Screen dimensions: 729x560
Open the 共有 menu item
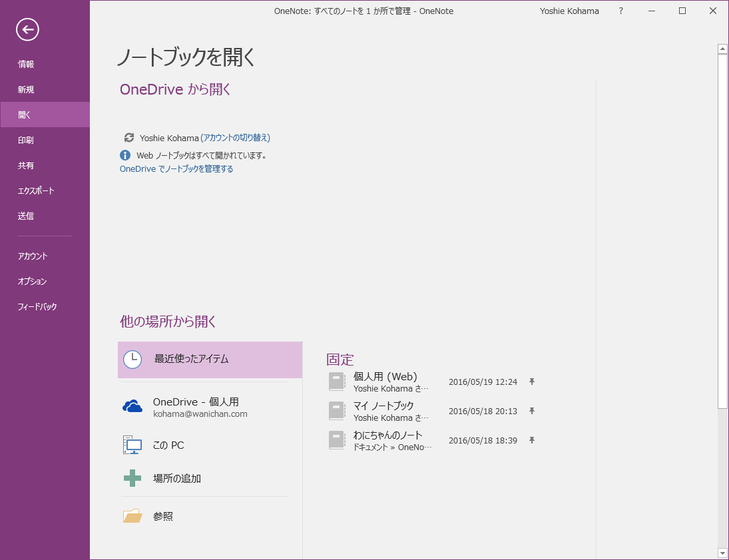pyautogui.click(x=45, y=165)
